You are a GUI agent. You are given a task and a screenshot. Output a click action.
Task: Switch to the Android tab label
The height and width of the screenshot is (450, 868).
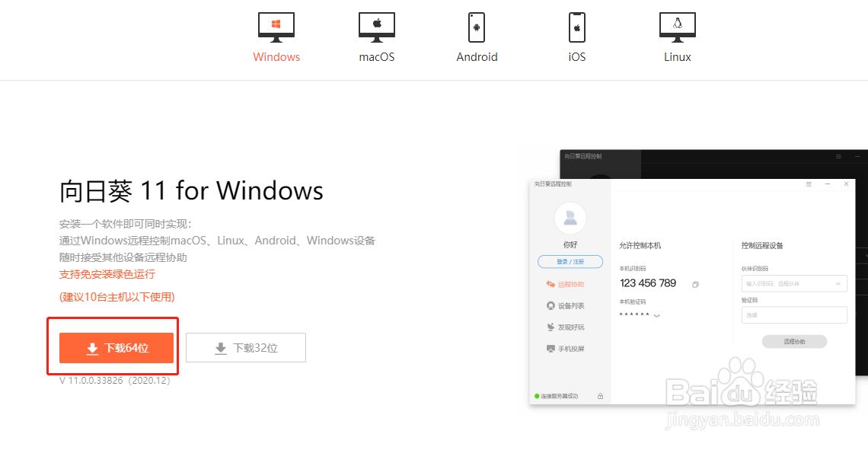pyautogui.click(x=477, y=57)
